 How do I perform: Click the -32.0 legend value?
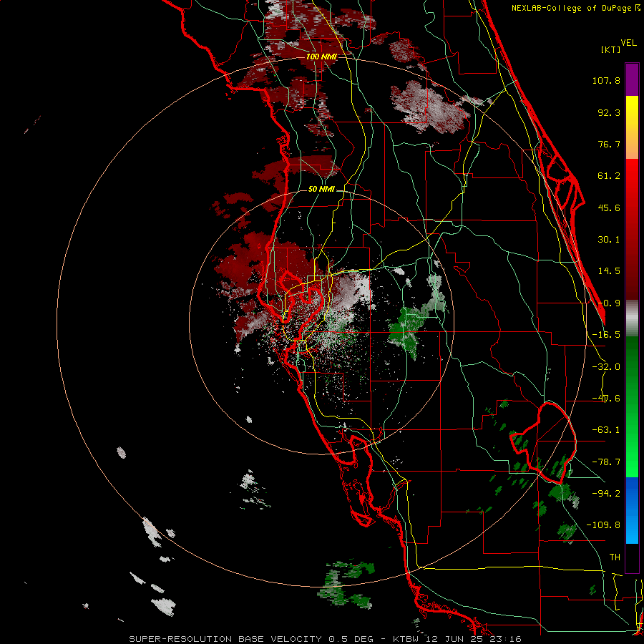point(606,367)
